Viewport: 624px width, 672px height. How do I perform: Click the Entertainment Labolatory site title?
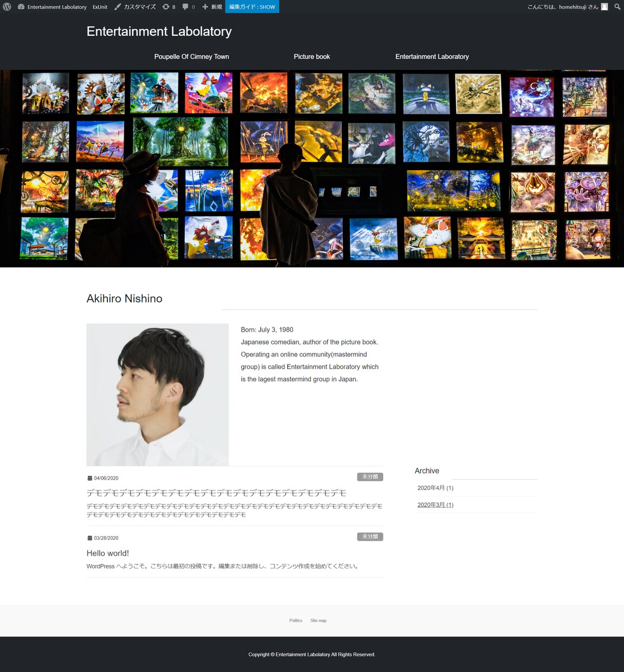[159, 31]
